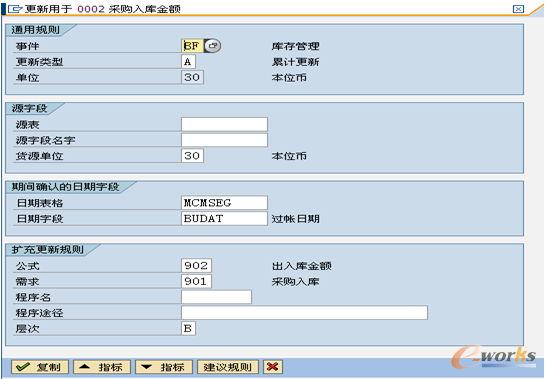Click the empty 程序名 input field

[x=216, y=297]
